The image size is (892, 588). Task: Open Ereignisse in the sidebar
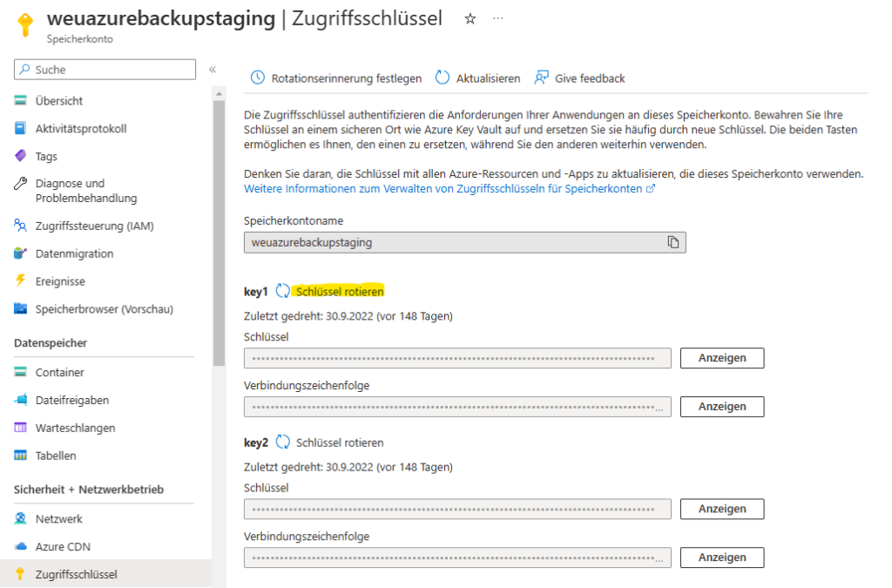[x=60, y=281]
